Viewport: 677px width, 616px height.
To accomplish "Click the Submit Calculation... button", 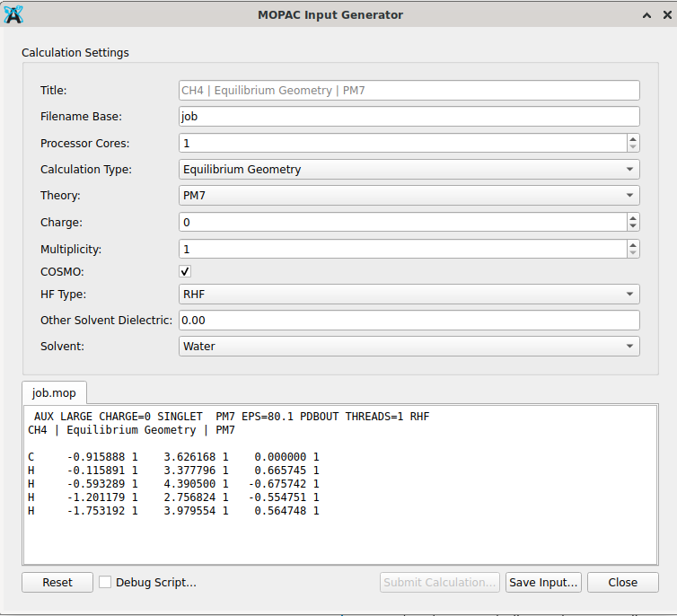I will (440, 583).
